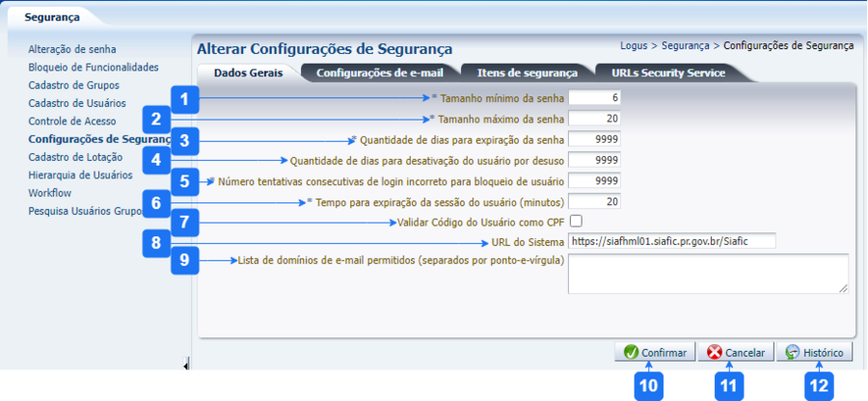Image resolution: width=868 pixels, height=401 pixels.
Task: Select URLs Security Service tab
Action: click(x=660, y=72)
